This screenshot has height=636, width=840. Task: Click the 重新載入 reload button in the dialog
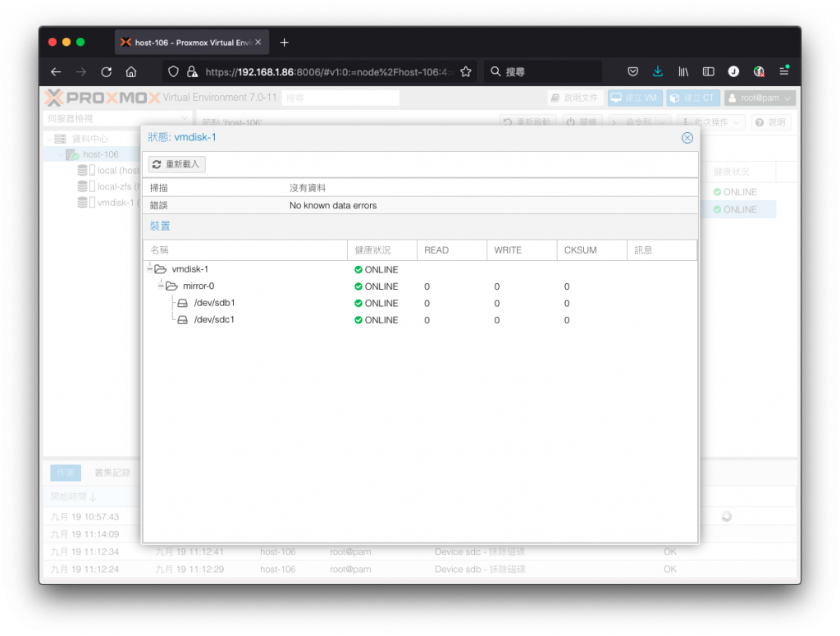point(177,164)
